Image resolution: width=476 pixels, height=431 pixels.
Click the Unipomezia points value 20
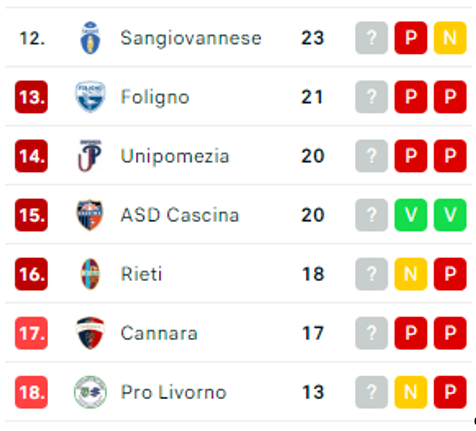(x=312, y=156)
